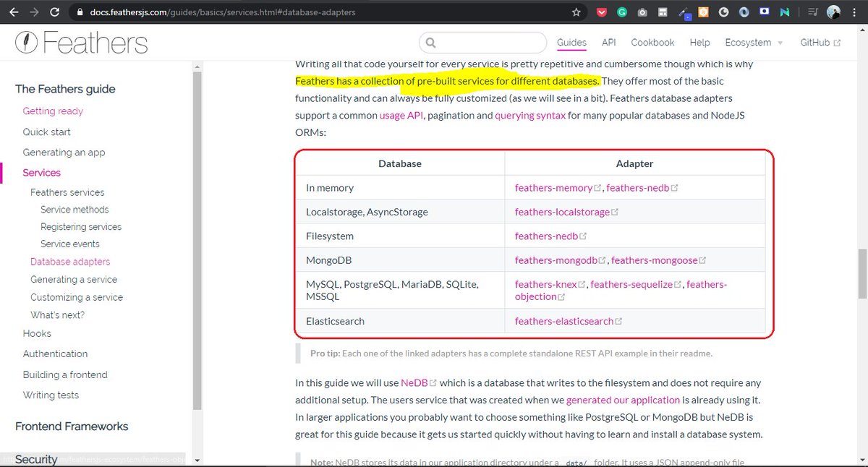This screenshot has height=467, width=868.
Task: Expand the Frontend Frameworks sidebar group
Action: click(72, 427)
